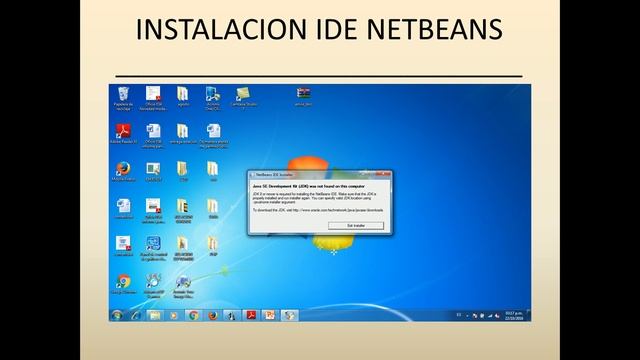Screen dimensions: 640x360
Task: Select the Mozilla Firefox desktop shortcut
Action: (x=123, y=171)
